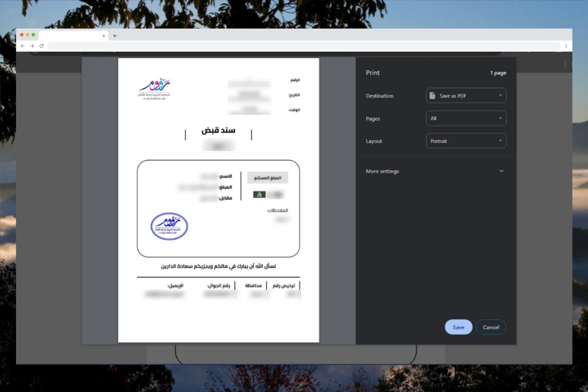The image size is (588, 392).
Task: Click the 'الوقت:' time label
Action: click(294, 110)
